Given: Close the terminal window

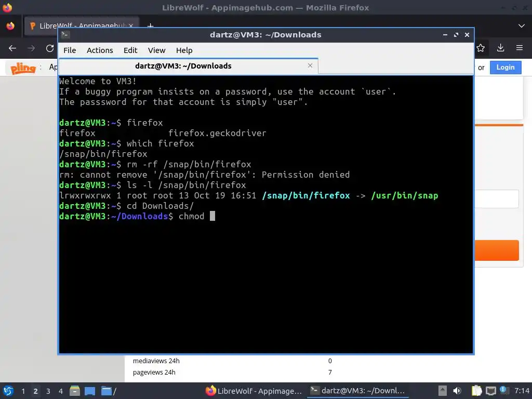Looking at the screenshot, I should pos(467,35).
